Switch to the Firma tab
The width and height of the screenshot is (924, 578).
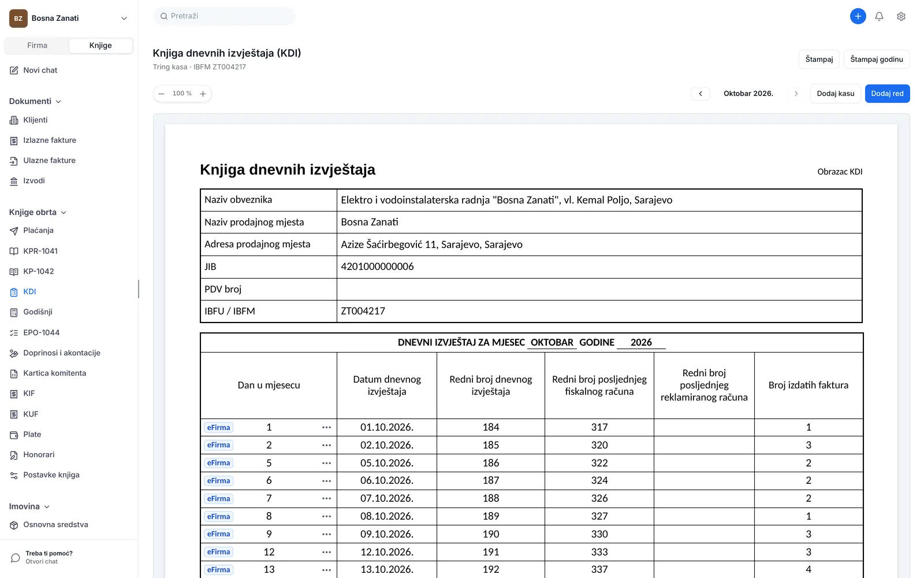[37, 46]
